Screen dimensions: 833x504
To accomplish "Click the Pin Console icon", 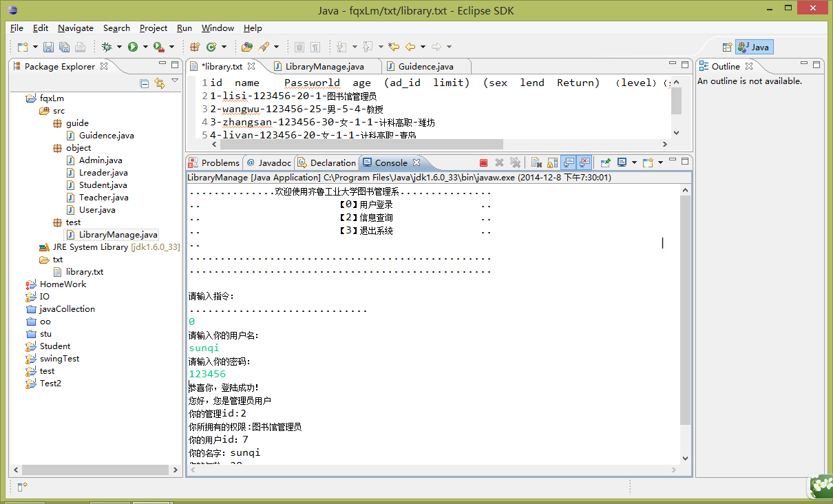I will click(x=605, y=162).
